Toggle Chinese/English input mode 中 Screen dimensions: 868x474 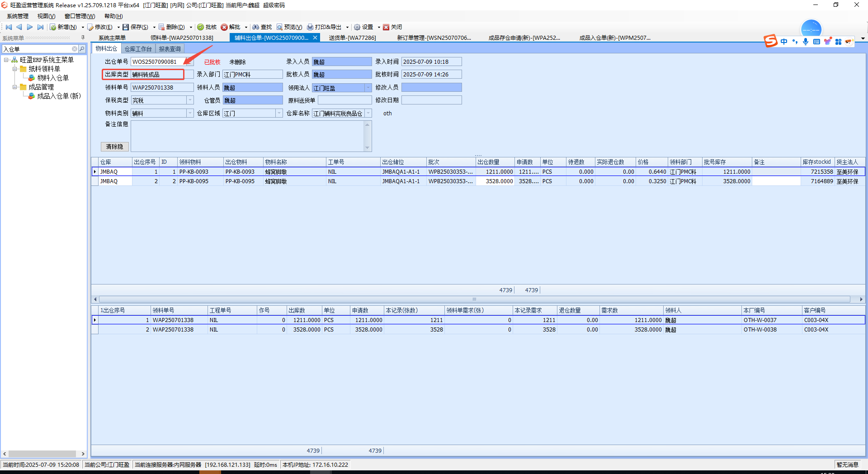pyautogui.click(x=784, y=42)
